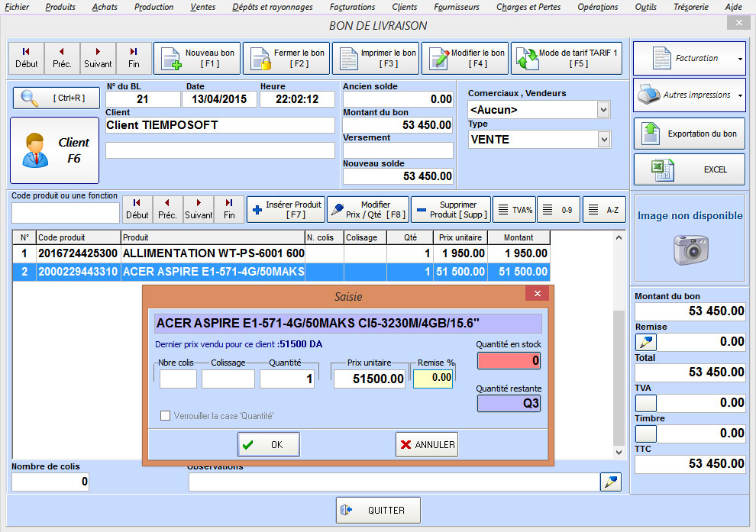Viewport: 756px width, 532px height.
Task: Go to previous product line via lower Préc. button
Action: [168, 209]
